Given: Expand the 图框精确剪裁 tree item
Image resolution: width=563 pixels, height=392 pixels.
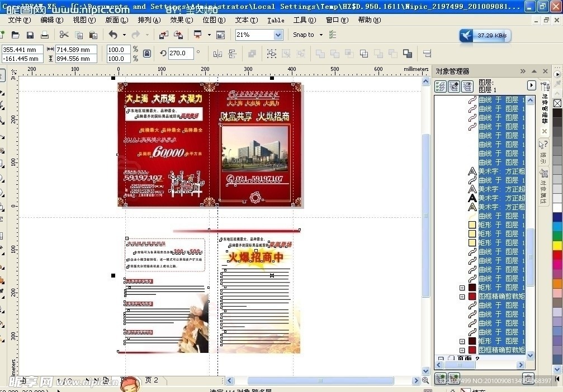Looking at the screenshot, I should 462,297.
